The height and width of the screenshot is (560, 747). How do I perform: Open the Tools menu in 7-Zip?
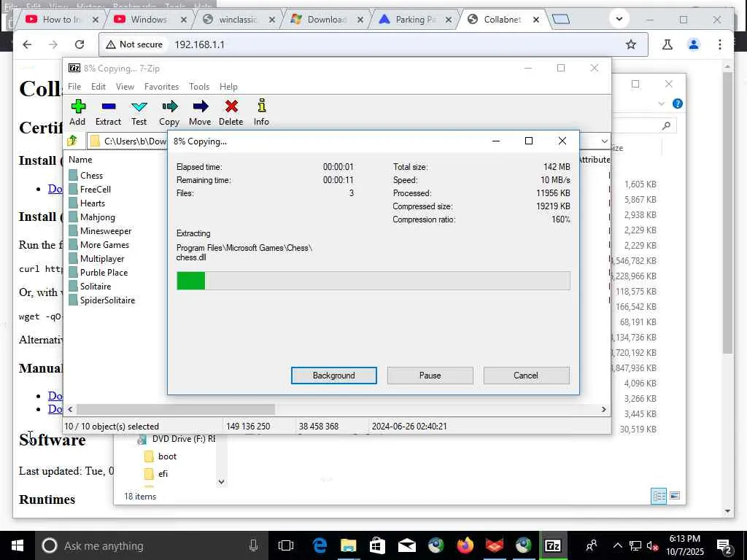point(199,87)
